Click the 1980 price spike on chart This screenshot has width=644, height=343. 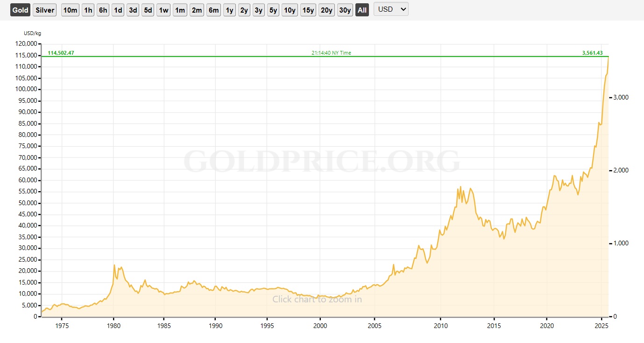pyautogui.click(x=114, y=265)
